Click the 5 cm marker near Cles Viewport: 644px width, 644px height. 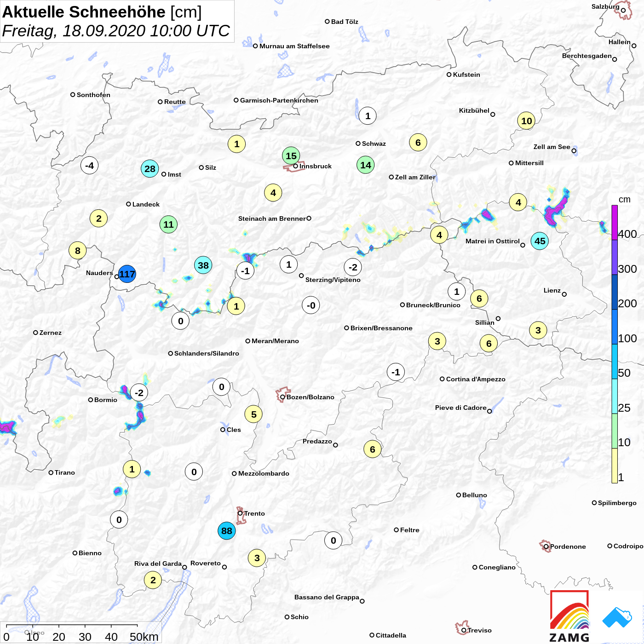coord(254,414)
